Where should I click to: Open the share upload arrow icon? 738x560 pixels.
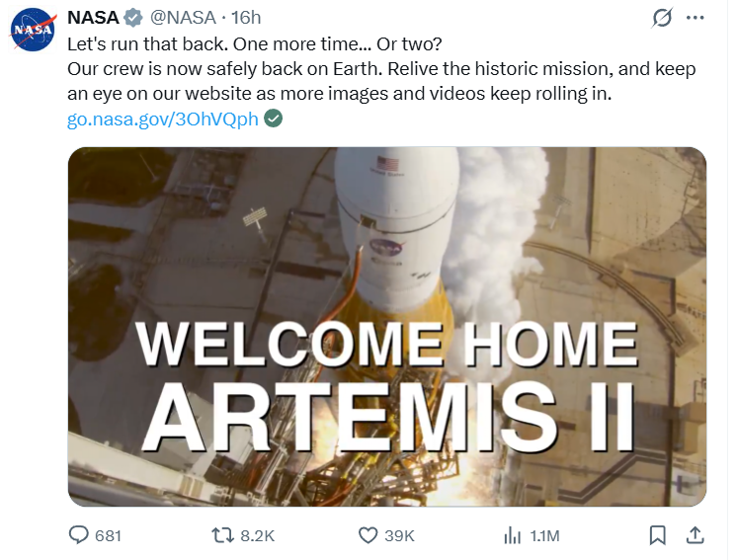point(696,535)
